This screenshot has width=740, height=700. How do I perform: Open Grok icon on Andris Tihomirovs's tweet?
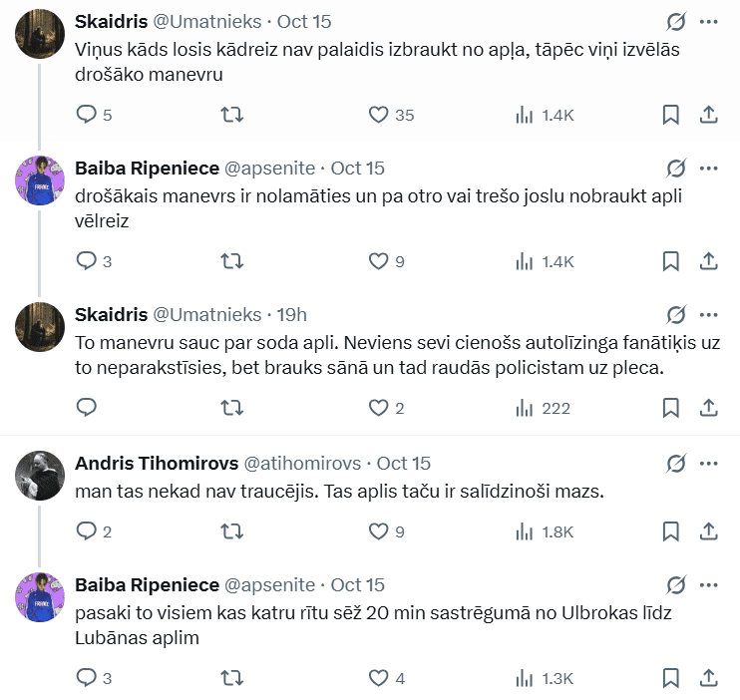[x=675, y=463]
